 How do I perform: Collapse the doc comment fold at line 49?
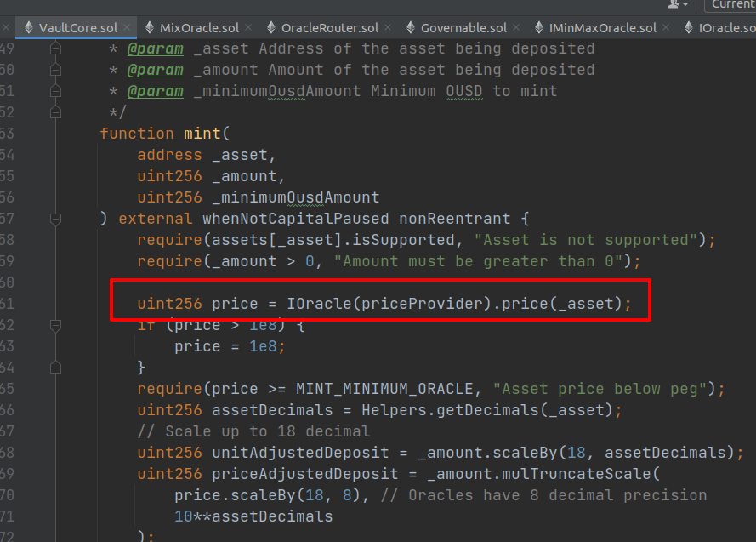point(55,48)
